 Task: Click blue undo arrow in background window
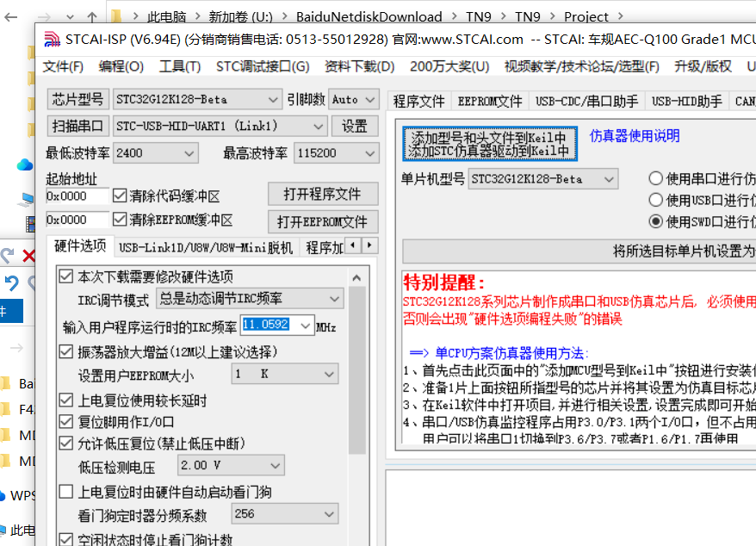(x=11, y=283)
